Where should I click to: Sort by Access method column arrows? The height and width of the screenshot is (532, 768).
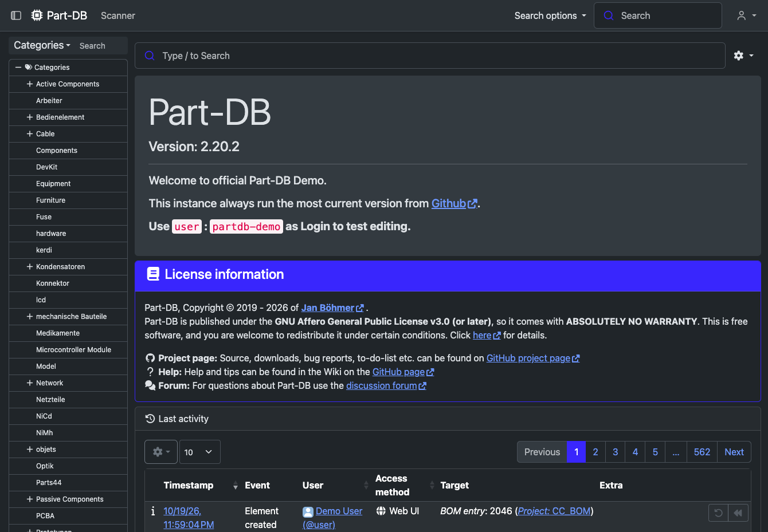click(432, 486)
